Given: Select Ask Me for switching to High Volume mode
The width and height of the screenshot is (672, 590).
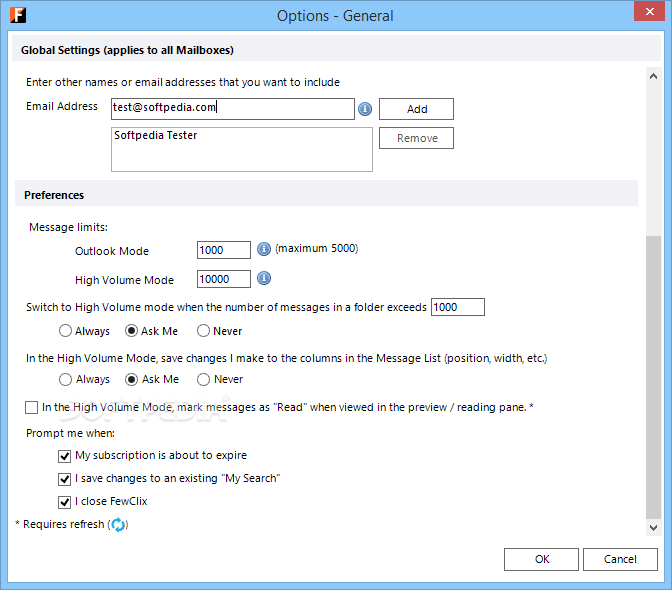Looking at the screenshot, I should pyautogui.click(x=131, y=331).
